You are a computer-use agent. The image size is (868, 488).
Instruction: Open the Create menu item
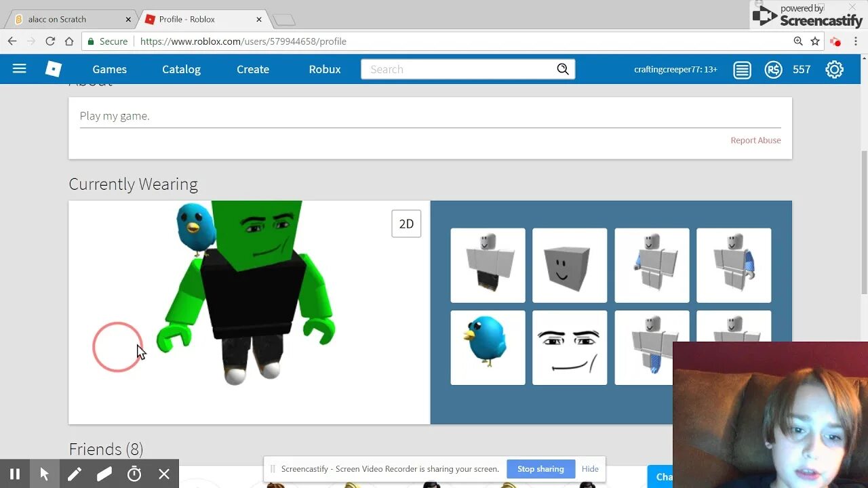tap(253, 69)
